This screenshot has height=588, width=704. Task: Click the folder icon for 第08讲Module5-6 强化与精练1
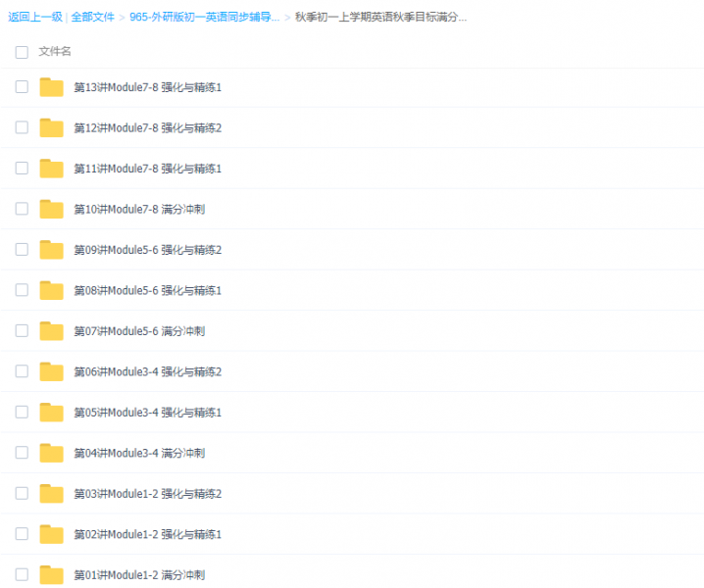(x=51, y=290)
